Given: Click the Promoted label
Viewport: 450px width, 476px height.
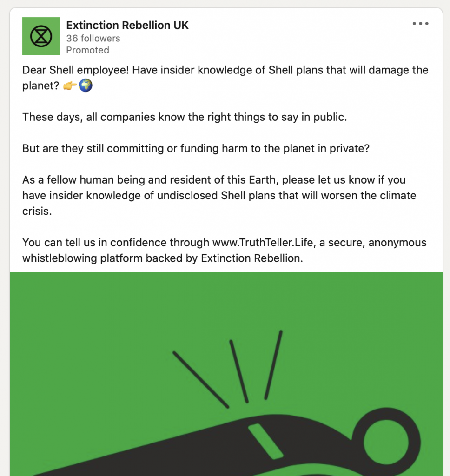Looking at the screenshot, I should [x=87, y=50].
